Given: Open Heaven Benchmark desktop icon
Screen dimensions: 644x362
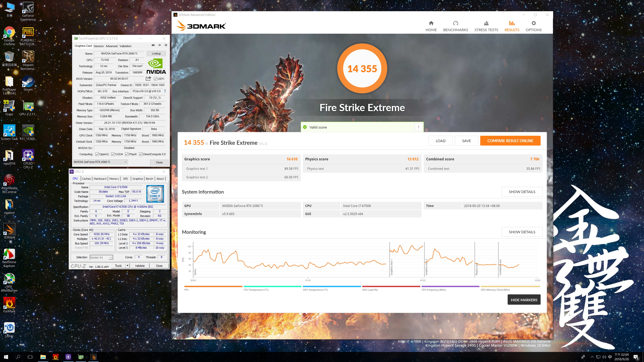Looking at the screenshot, I should [28, 61].
